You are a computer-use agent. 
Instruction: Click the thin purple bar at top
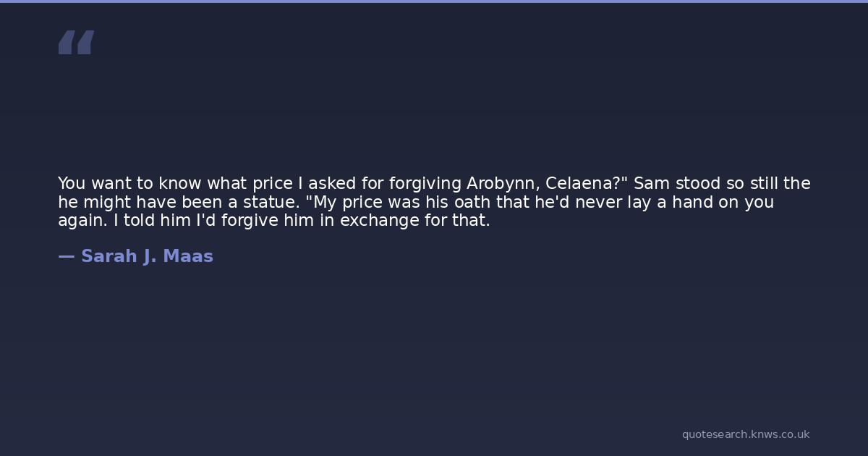pyautogui.click(x=434, y=1)
